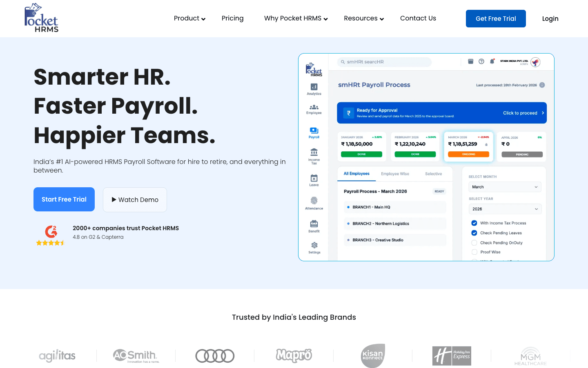
Task: Enable Proof Wise checkbox
Action: 474,252
